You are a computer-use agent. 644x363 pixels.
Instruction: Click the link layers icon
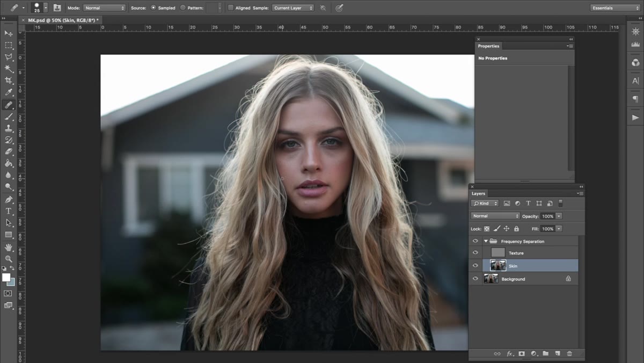(497, 353)
